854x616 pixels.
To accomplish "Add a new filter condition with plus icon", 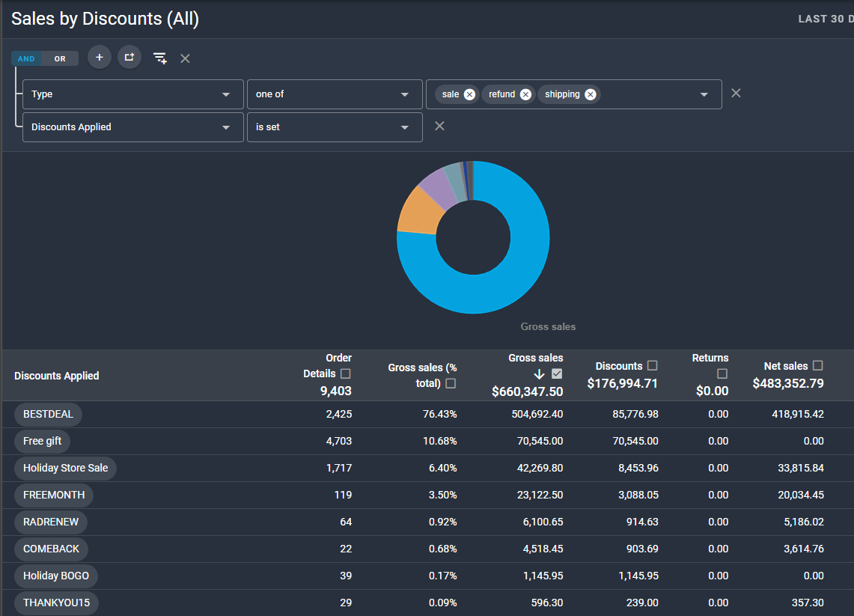I will [99, 57].
